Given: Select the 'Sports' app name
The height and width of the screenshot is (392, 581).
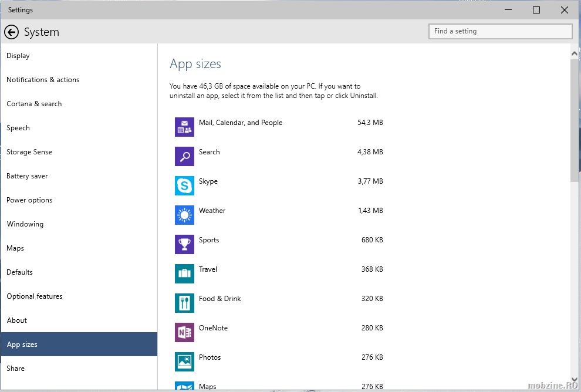Looking at the screenshot, I should [209, 240].
